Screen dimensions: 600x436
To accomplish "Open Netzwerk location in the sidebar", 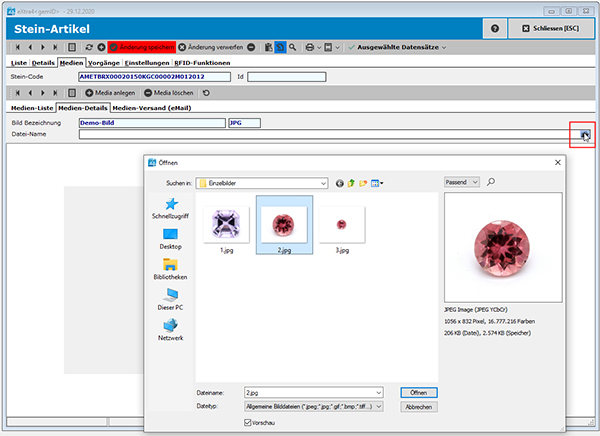I will 170,330.
